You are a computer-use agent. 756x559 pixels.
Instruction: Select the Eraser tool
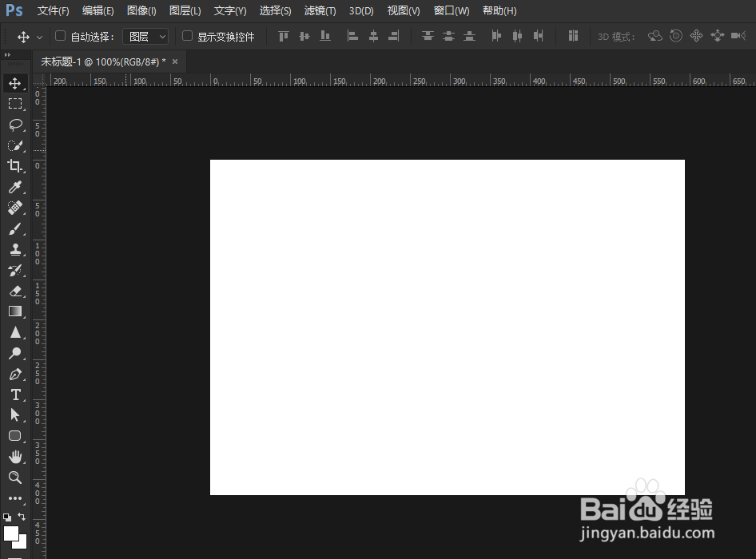click(15, 291)
